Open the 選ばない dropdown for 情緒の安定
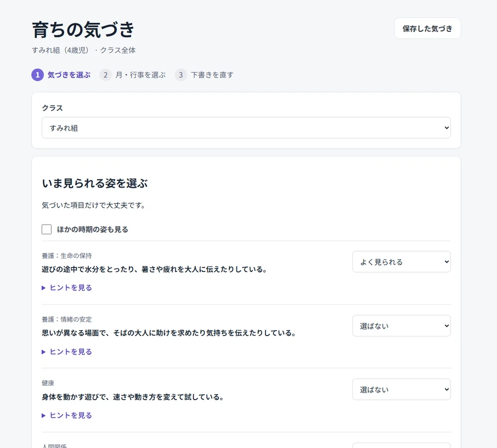Screen dimensions: 497x448 click(401, 326)
